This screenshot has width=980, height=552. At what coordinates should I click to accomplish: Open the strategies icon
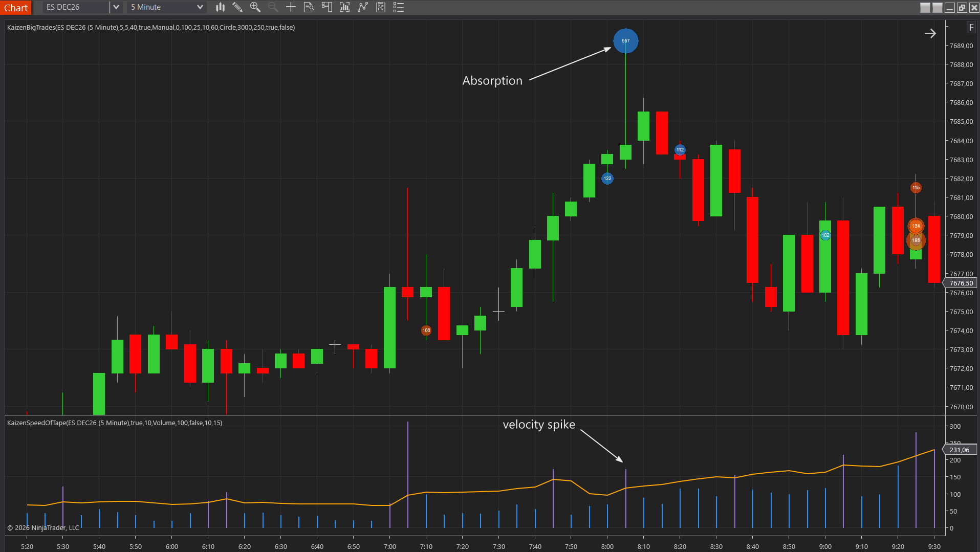(381, 7)
